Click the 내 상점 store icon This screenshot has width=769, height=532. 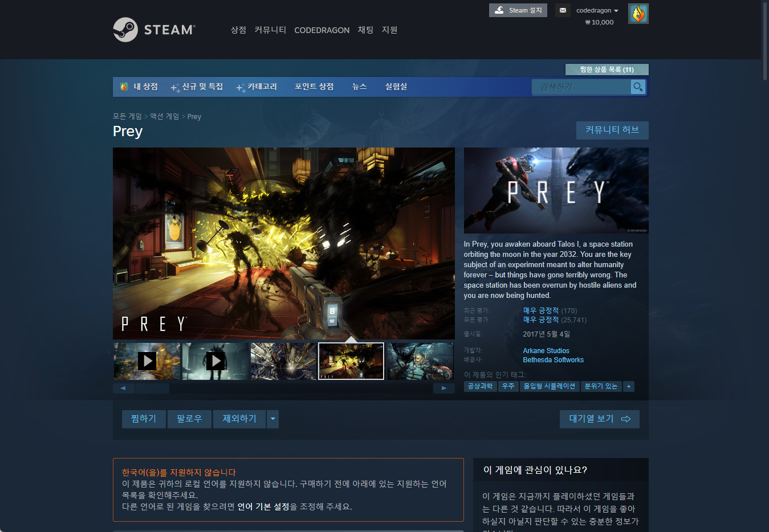(x=124, y=87)
